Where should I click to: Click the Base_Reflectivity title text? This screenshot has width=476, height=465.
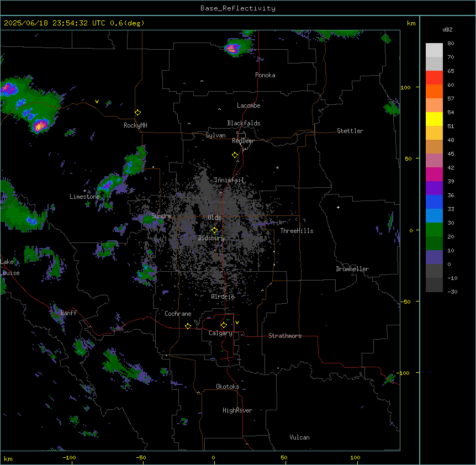(238, 8)
